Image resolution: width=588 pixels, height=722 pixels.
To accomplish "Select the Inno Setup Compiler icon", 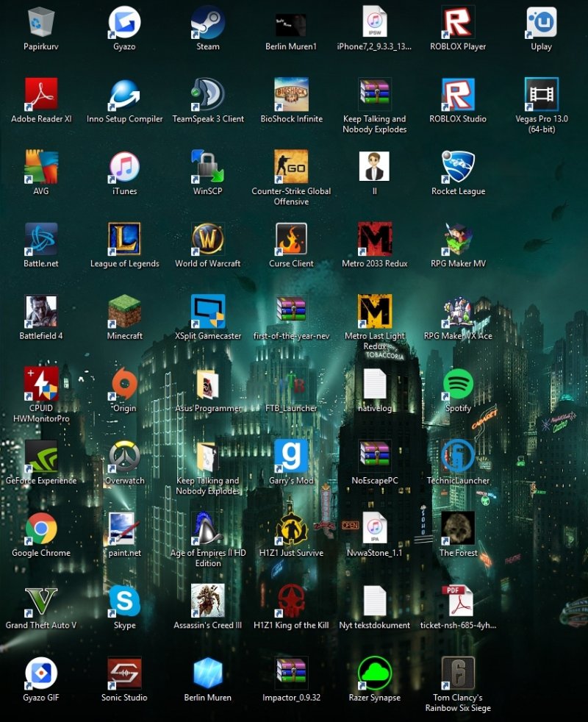I will (x=124, y=94).
